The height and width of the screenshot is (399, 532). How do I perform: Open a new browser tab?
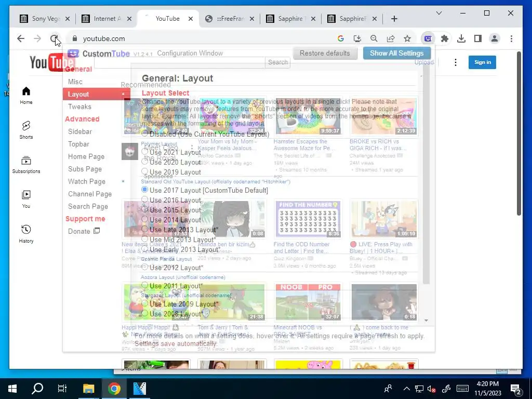coord(394,19)
